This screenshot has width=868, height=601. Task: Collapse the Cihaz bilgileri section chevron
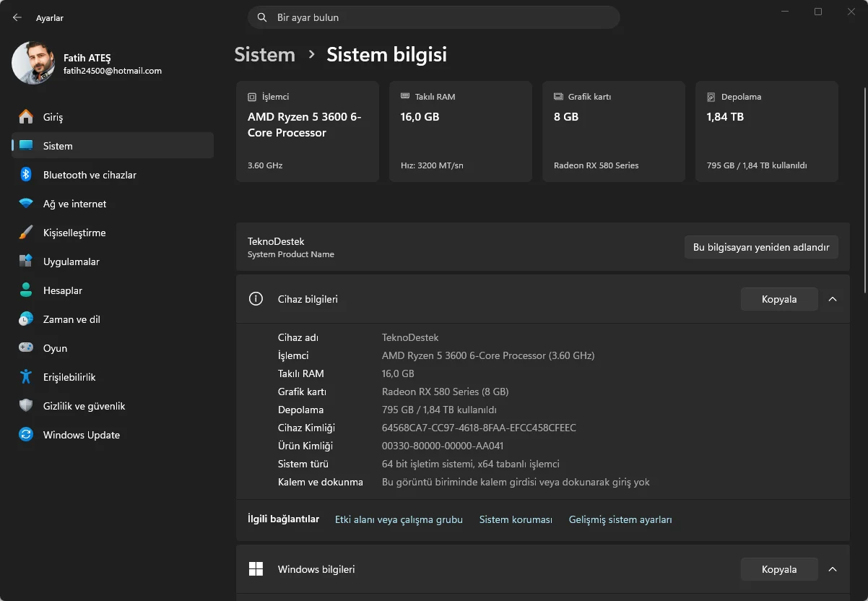[x=833, y=299]
